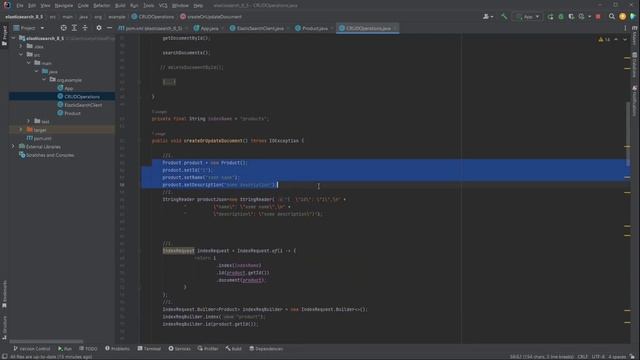The height and width of the screenshot is (360, 640).
Task: Click the Search Everywhere magnifier icon
Action: pos(612,17)
